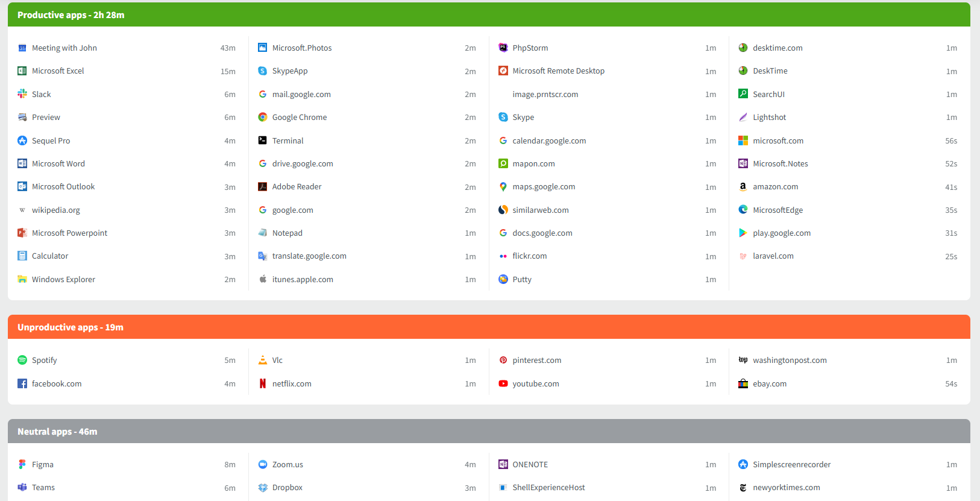Select the Neutral apps header
Viewport: 980px width, 501px height.
point(57,432)
